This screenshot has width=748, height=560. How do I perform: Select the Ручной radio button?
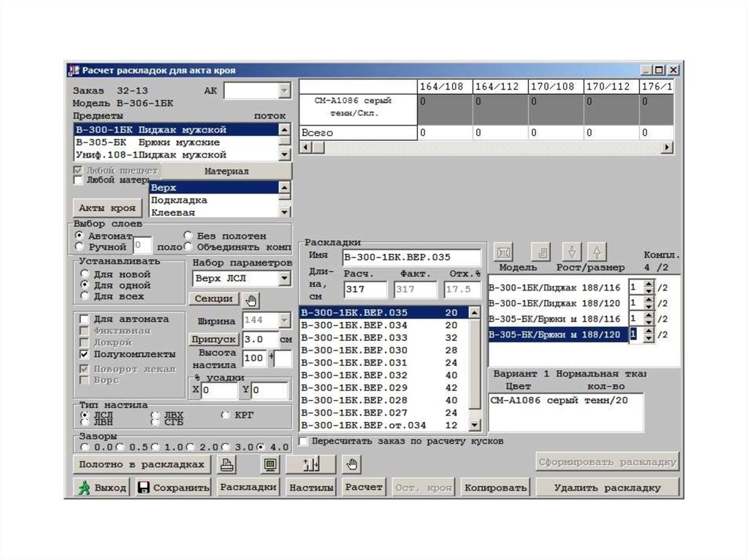[80, 248]
